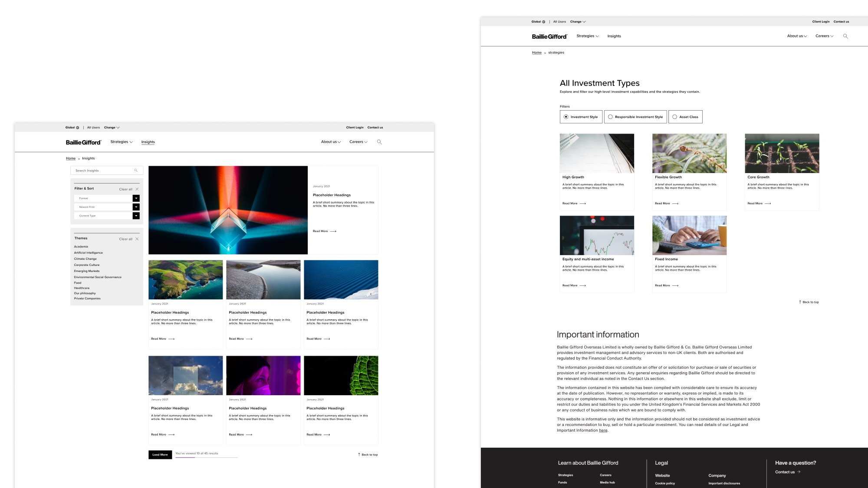This screenshot has height=488, width=868.
Task: Expand the Content Type dropdown
Action: click(136, 216)
